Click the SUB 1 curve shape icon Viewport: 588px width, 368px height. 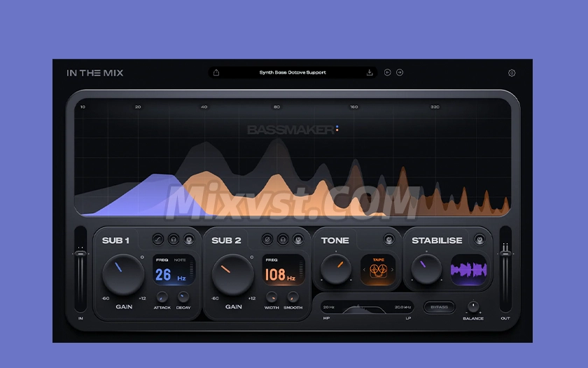coord(158,239)
